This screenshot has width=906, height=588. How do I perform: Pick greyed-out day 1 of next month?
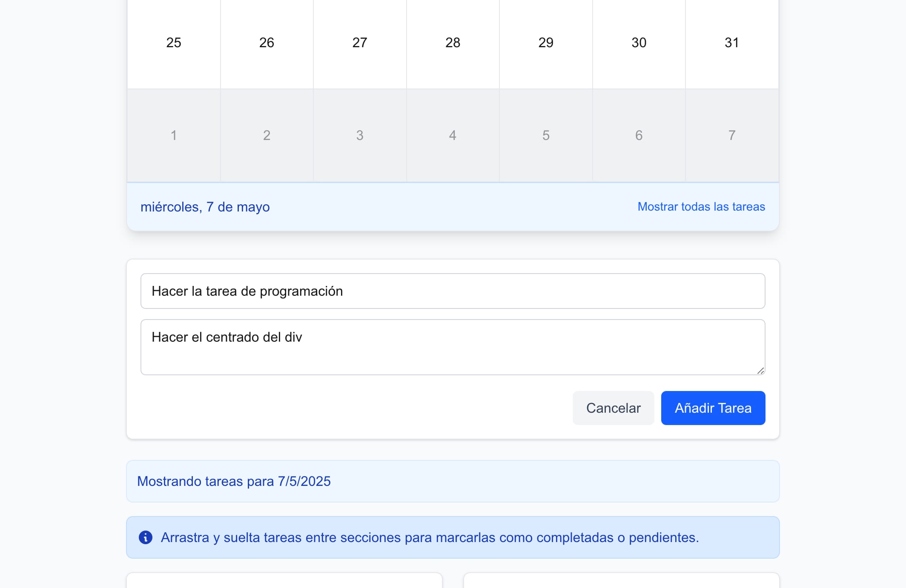[x=174, y=135]
